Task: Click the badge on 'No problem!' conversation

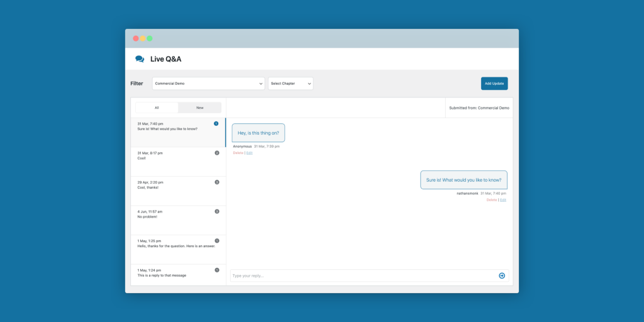Action: tap(217, 211)
